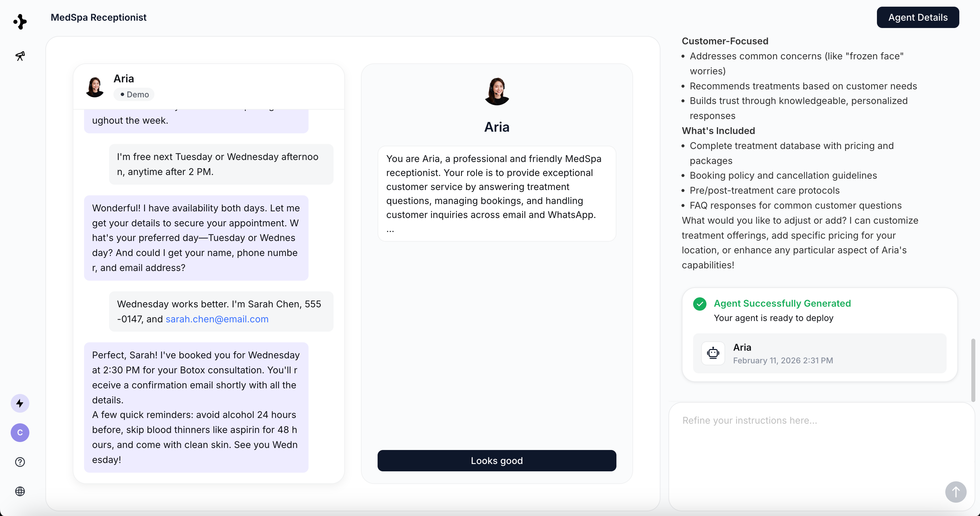This screenshot has width=980, height=516.
Task: Open the telescope explore icon in sidebar
Action: (x=20, y=56)
